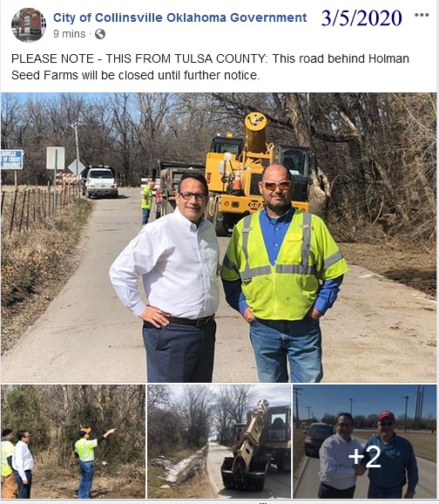The width and height of the screenshot is (439, 504).
Task: Open the main photo of two men
Action: (x=219, y=237)
